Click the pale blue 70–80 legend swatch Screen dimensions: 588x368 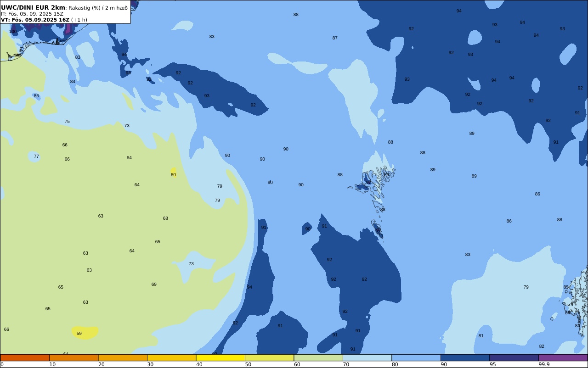tap(367, 357)
